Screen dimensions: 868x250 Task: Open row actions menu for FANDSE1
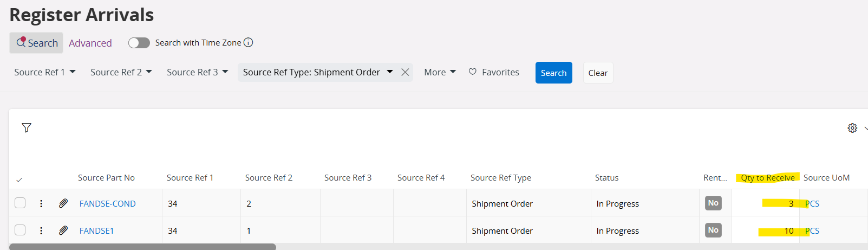coord(41,230)
